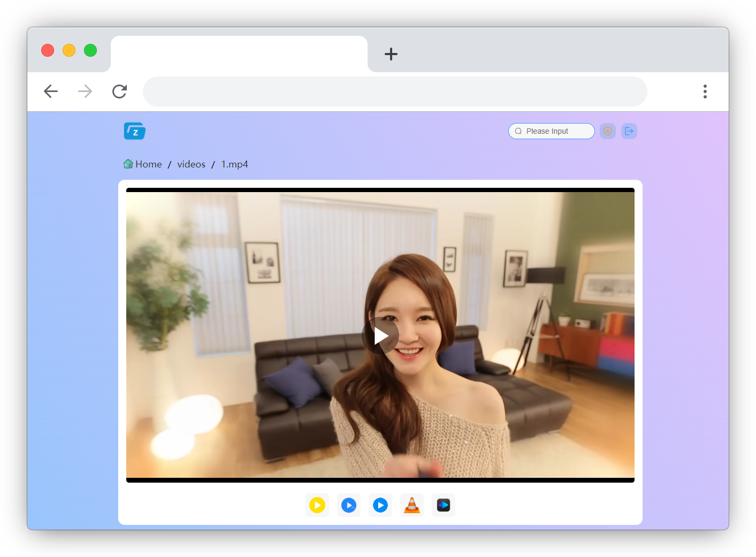Click the blue Z folder logo

click(x=135, y=131)
